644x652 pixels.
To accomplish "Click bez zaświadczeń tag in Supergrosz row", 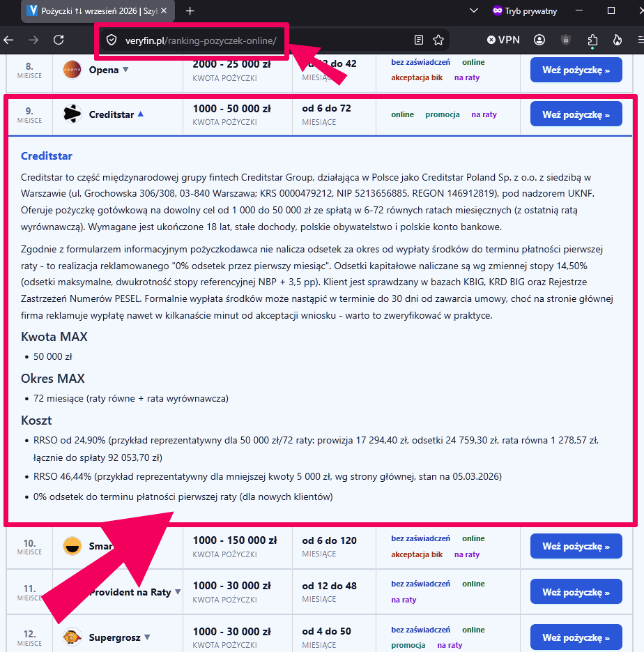I will (x=420, y=630).
